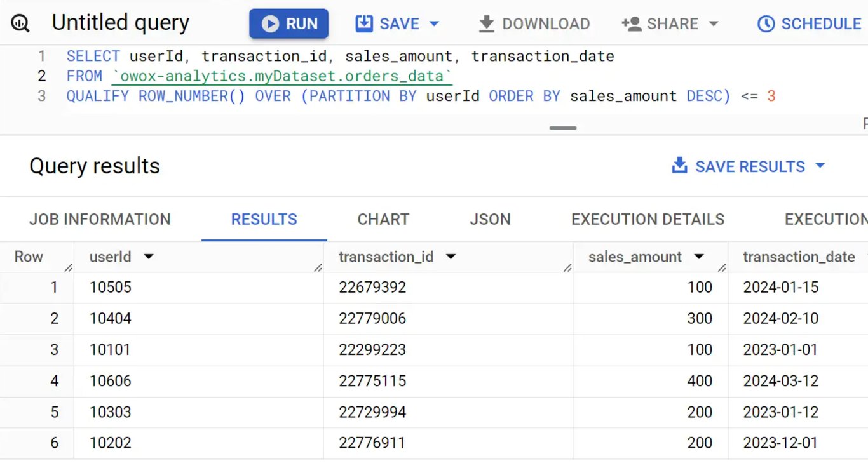
Task: Expand the SAVE RESULTS dropdown arrow
Action: (820, 166)
